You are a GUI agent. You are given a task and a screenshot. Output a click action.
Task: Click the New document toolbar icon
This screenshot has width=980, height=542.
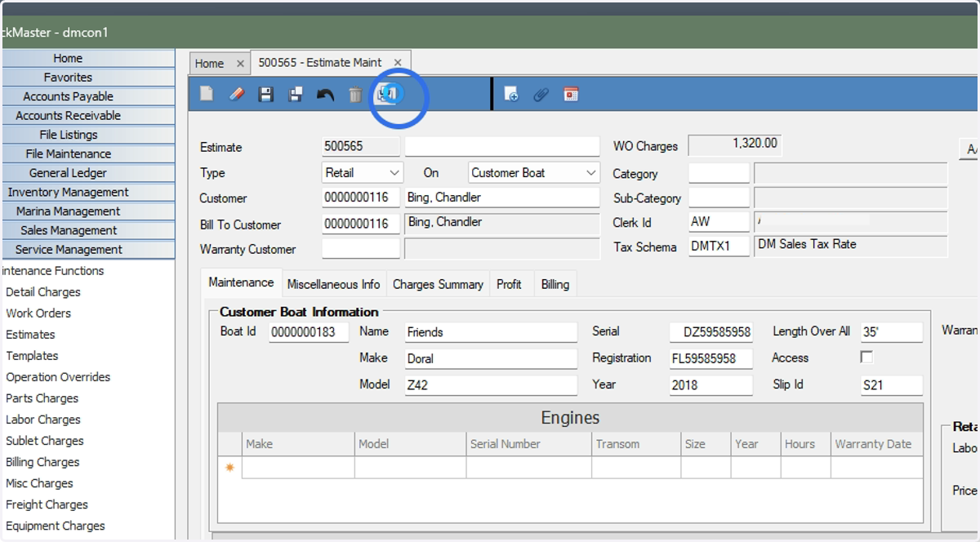point(207,95)
